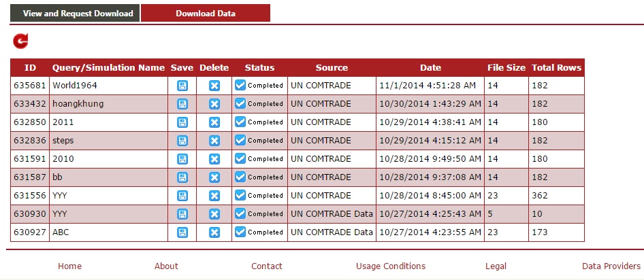This screenshot has height=280, width=644.
Task: Click the Total Rows column header
Action: click(556, 68)
